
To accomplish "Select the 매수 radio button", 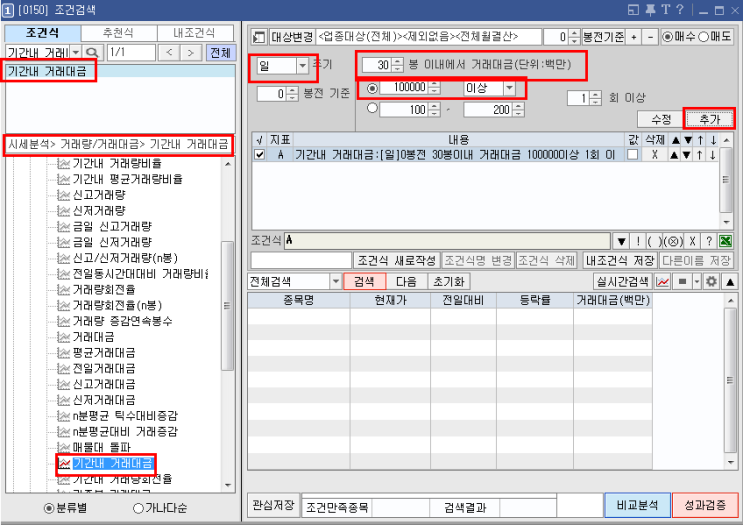I will pyautogui.click(x=667, y=37).
